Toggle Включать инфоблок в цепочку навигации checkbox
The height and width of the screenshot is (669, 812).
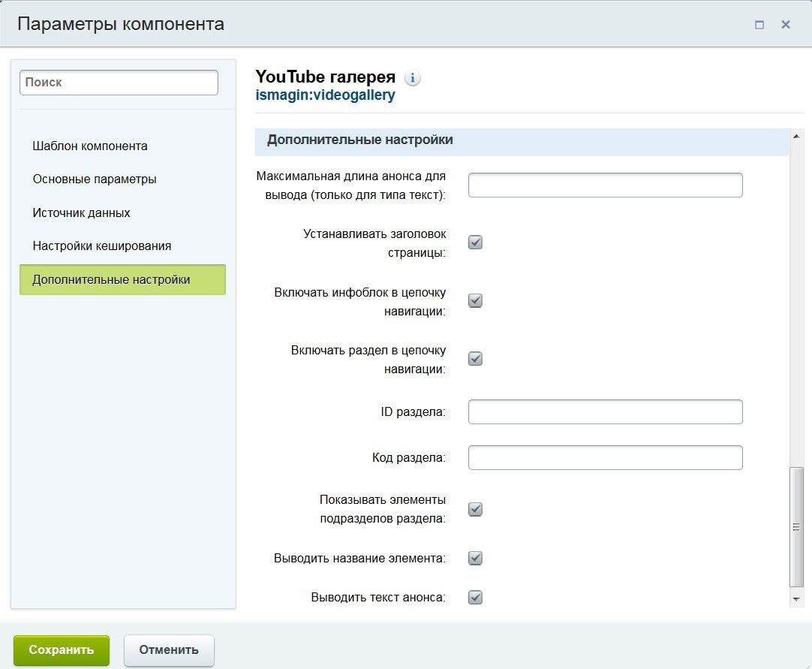(475, 300)
